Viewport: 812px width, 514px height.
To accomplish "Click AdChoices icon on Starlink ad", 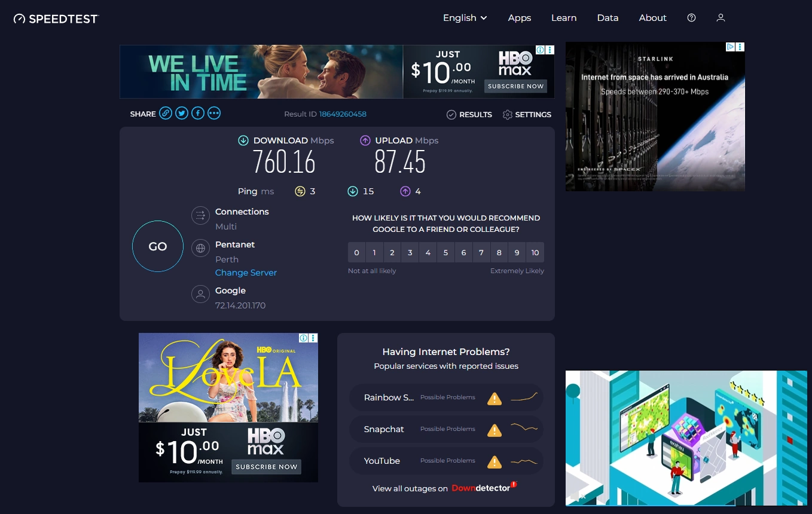I will (731, 47).
